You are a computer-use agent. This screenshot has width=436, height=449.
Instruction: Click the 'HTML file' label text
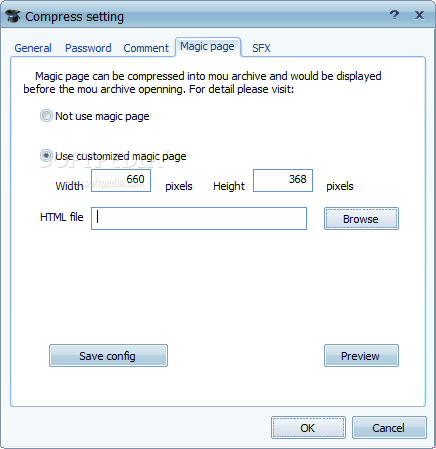point(62,217)
